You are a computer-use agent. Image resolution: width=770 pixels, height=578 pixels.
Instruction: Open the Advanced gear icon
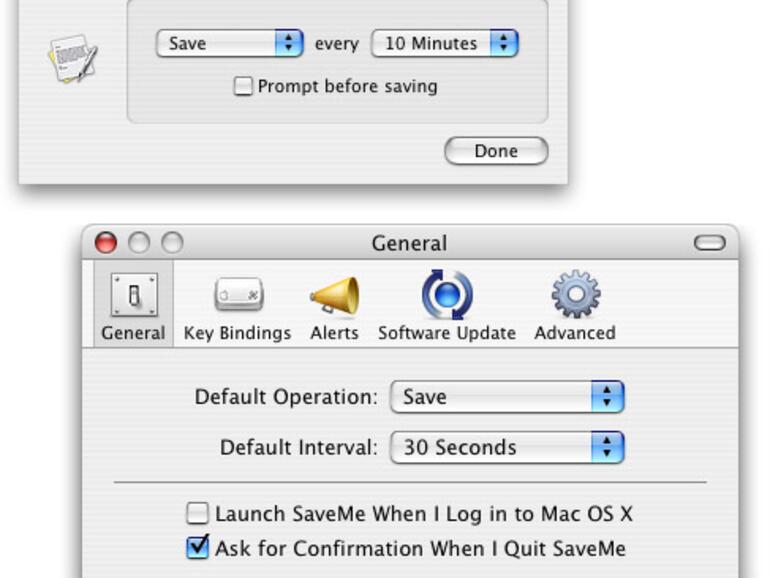point(576,294)
